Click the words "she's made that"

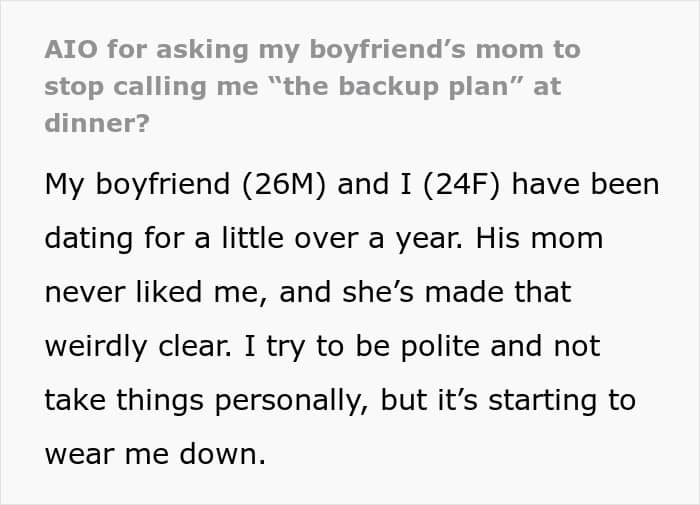[x=457, y=292]
